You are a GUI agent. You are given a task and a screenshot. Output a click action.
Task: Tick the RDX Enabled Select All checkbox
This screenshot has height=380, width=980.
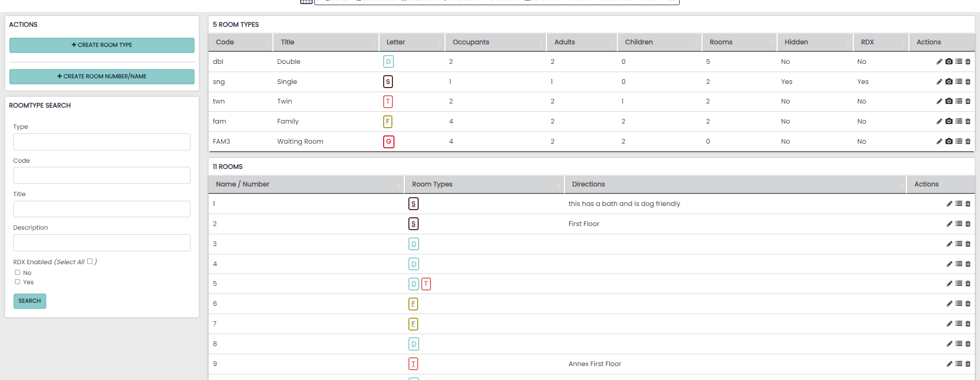click(90, 261)
